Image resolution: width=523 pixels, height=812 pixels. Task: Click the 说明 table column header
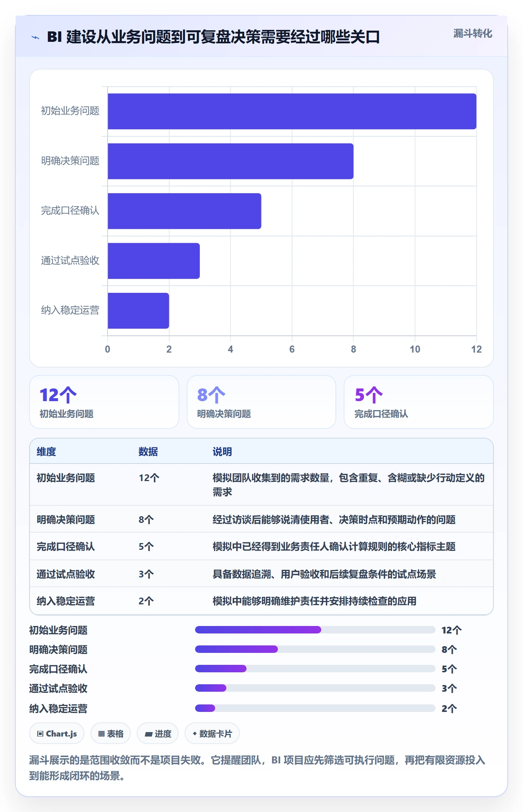(222, 452)
